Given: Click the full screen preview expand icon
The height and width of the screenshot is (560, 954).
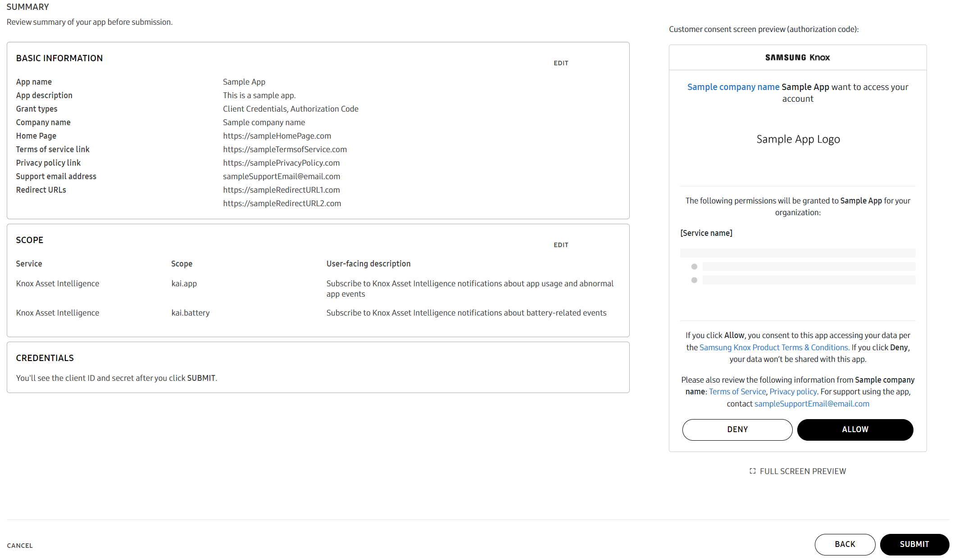Looking at the screenshot, I should (752, 471).
